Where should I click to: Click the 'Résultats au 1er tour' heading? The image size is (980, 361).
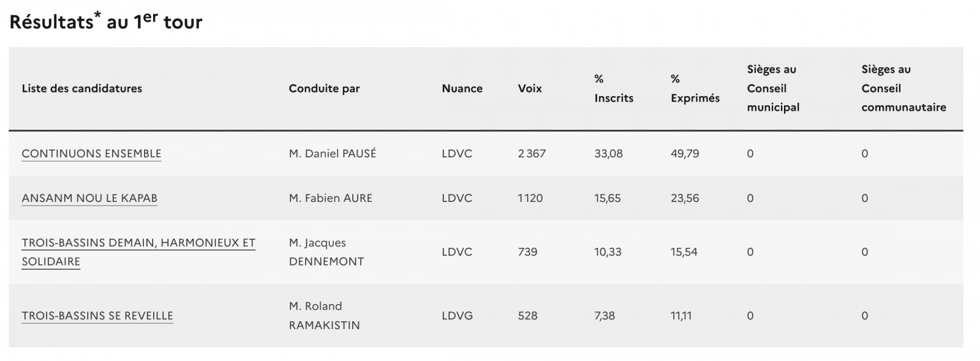tap(106, 21)
